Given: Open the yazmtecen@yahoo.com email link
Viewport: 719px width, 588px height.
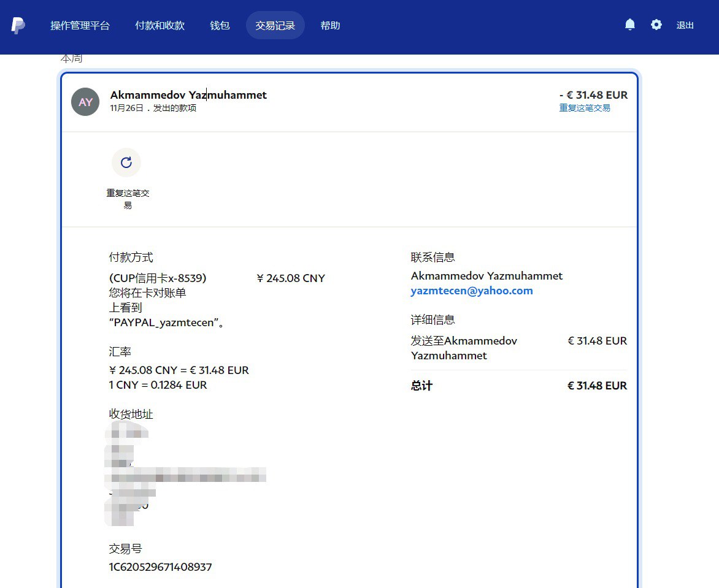Looking at the screenshot, I should point(471,291).
